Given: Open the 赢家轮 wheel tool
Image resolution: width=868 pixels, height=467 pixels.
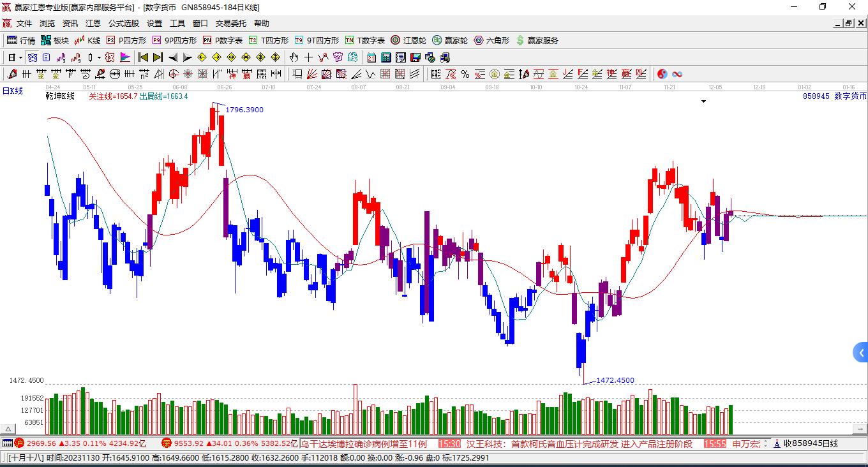Looking at the screenshot, I should point(450,40).
